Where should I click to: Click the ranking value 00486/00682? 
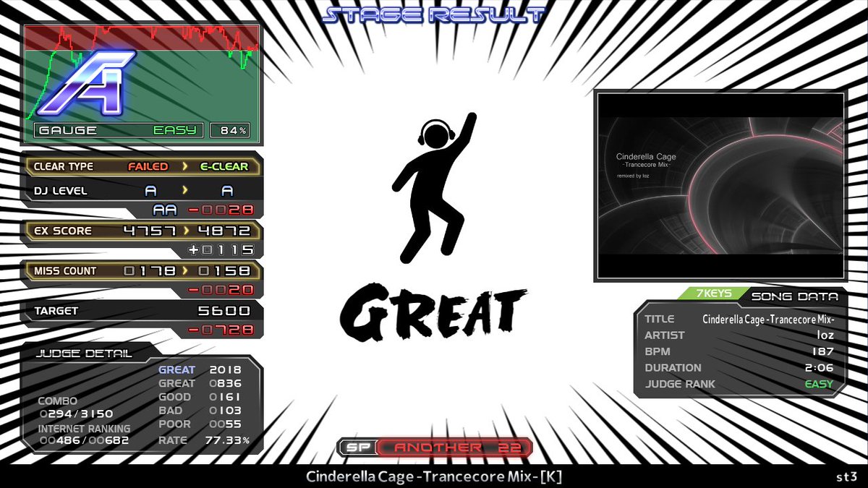point(84,440)
